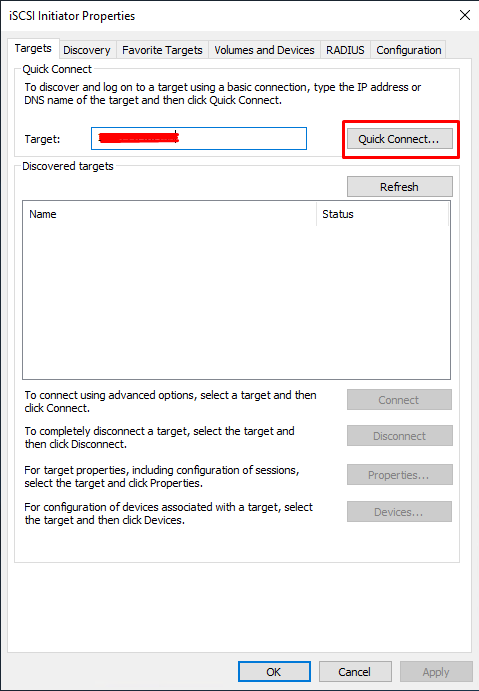
Task: Click the Name column header
Action: (x=170, y=214)
